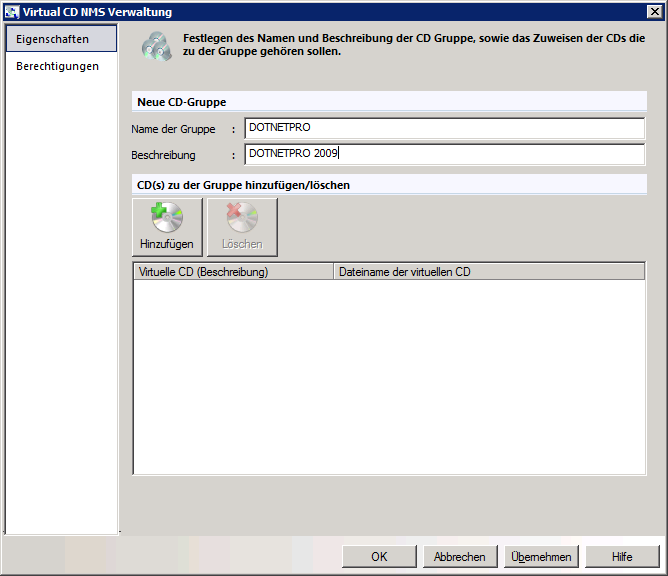Focus the Name der Gruppe field
The image size is (668, 576).
coord(445,128)
